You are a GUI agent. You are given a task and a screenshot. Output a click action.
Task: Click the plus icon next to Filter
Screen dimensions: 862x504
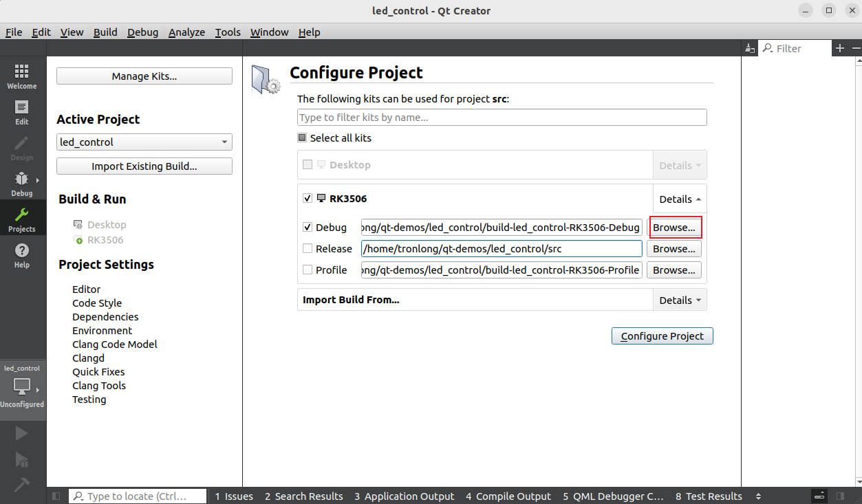pos(840,48)
